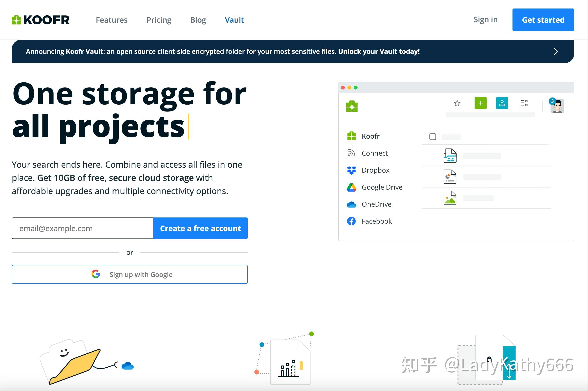Image resolution: width=588 pixels, height=391 pixels.
Task: Select the Google Drive icon in the sidebar
Action: [x=351, y=187]
